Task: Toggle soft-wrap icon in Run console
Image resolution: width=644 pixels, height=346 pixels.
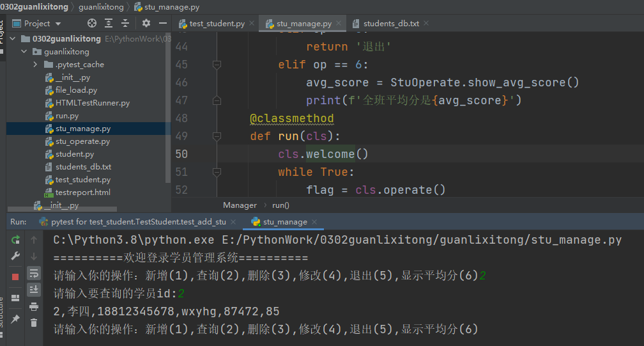Action: click(34, 273)
